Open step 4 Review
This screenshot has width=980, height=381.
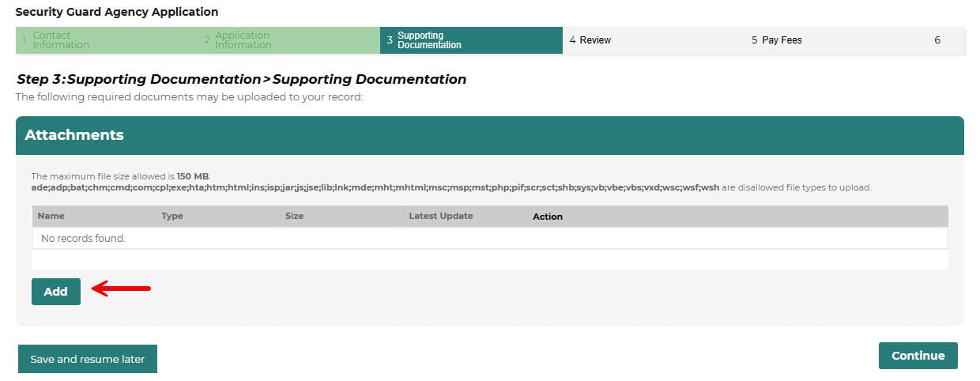point(654,40)
